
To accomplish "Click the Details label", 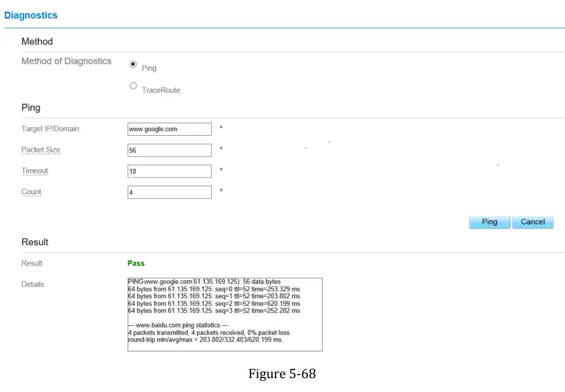I will click(32, 284).
